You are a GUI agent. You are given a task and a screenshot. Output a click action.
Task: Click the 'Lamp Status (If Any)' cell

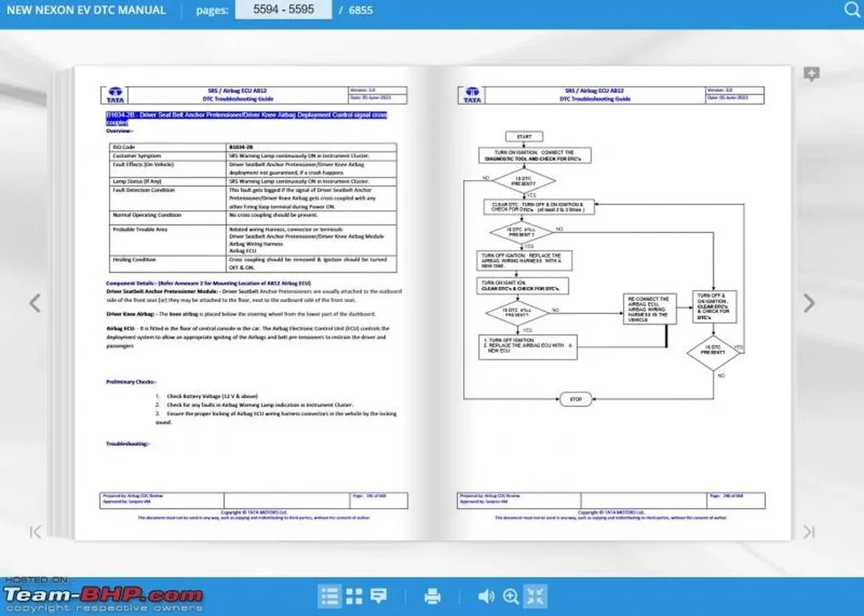click(168, 181)
